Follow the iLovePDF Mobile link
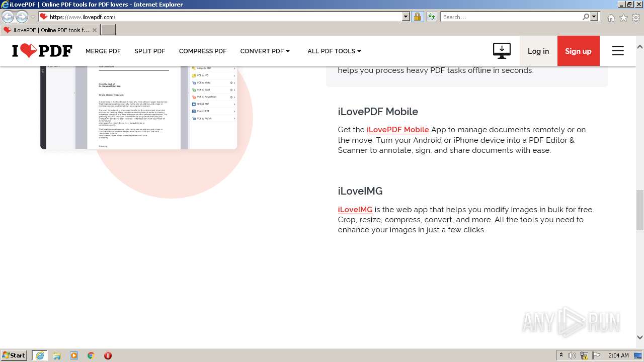 398,130
